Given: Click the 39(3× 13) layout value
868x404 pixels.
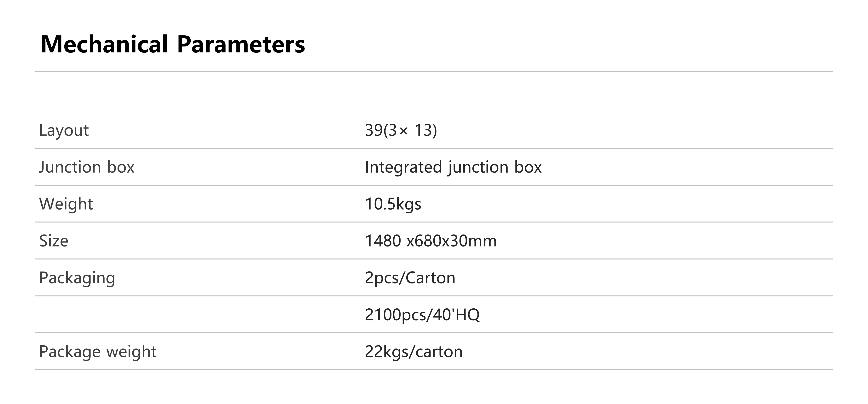Looking at the screenshot, I should coord(401,131).
